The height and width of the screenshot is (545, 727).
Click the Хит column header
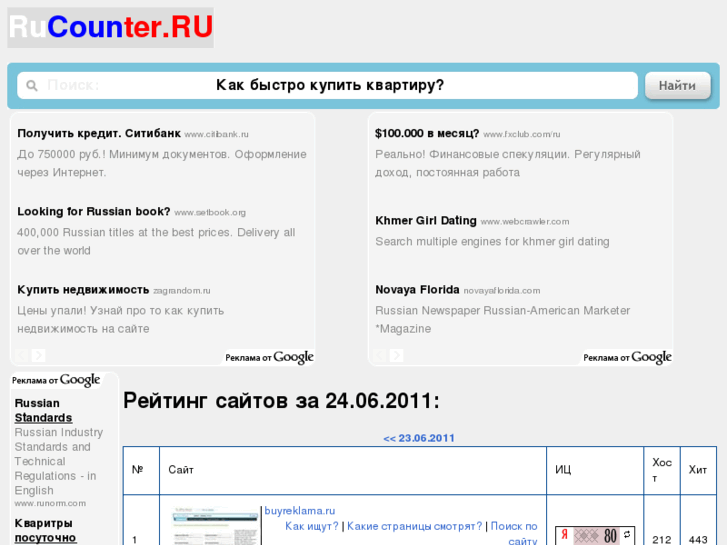(698, 470)
